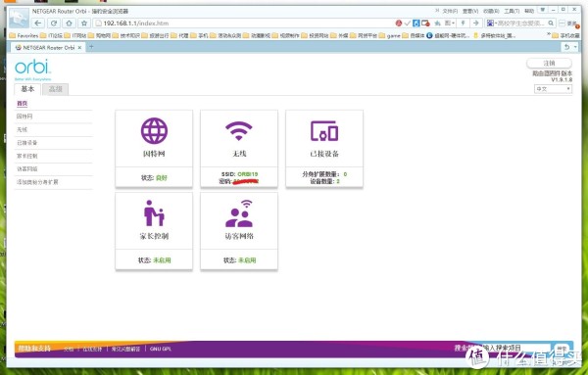This screenshot has height=375, width=588.
Task: Open the search engine selector dropdown
Action: tap(491, 23)
